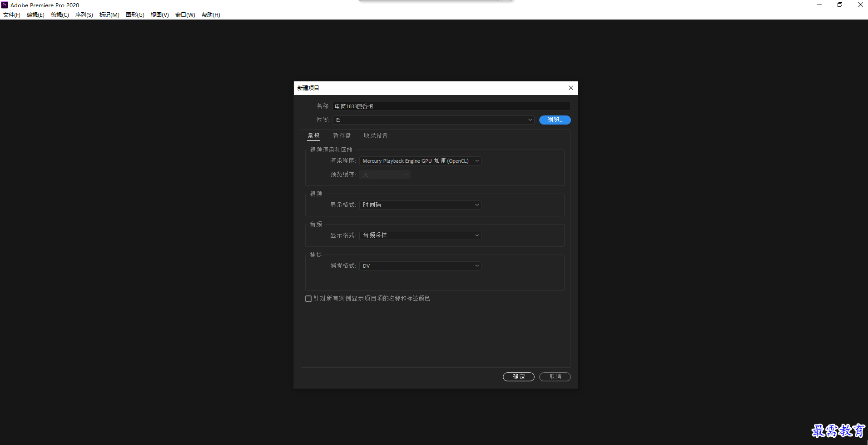Screen dimensions: 868x445
Task: Open the 序列(S) menu
Action: 84,15
